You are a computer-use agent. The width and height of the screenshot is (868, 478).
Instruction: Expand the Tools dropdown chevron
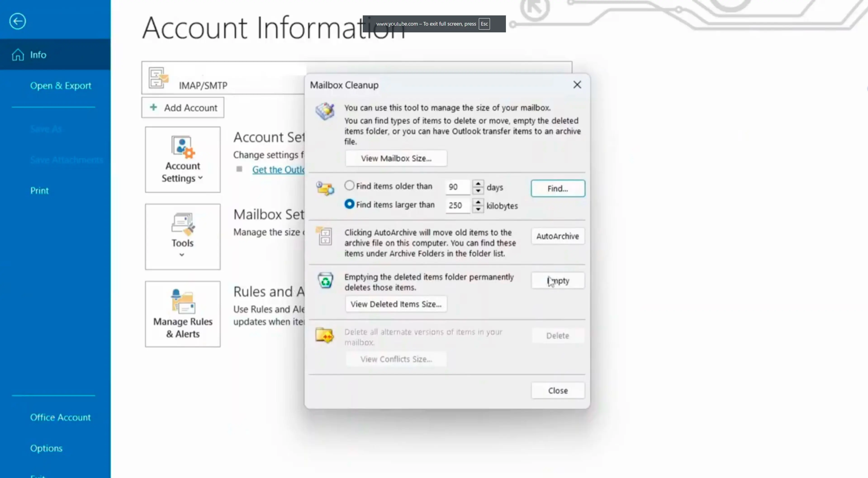click(x=182, y=255)
